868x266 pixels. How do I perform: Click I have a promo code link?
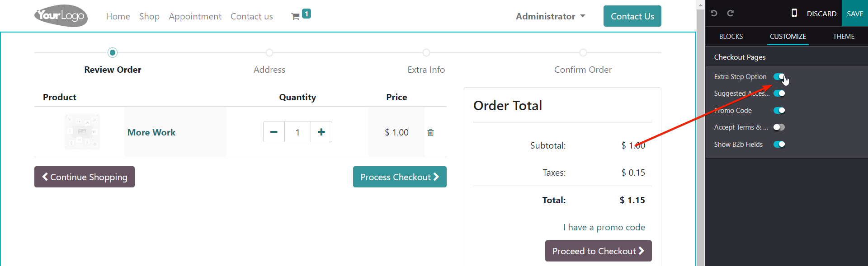pyautogui.click(x=604, y=227)
